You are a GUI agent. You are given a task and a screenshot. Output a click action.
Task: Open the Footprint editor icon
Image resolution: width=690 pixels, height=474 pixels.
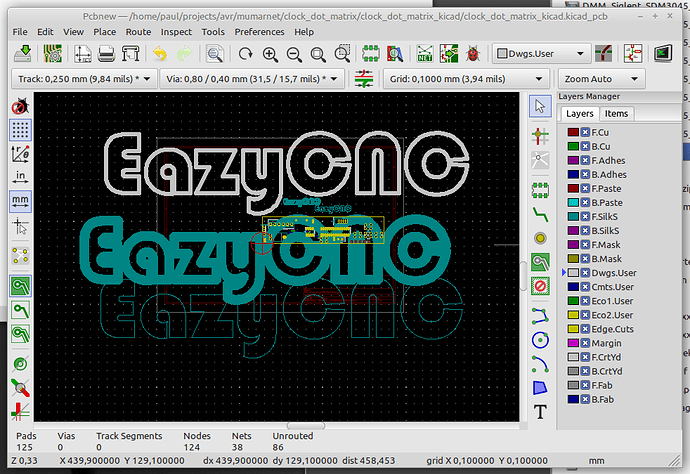pos(371,54)
